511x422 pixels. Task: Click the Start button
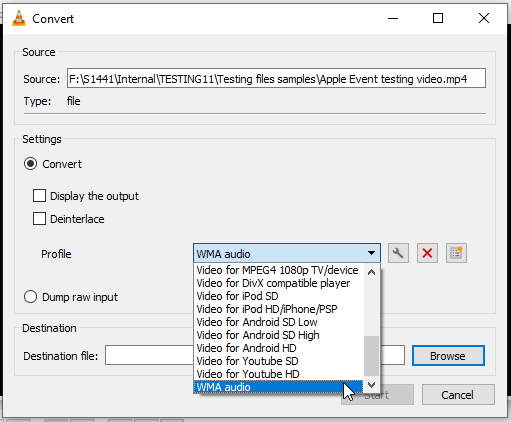(377, 395)
